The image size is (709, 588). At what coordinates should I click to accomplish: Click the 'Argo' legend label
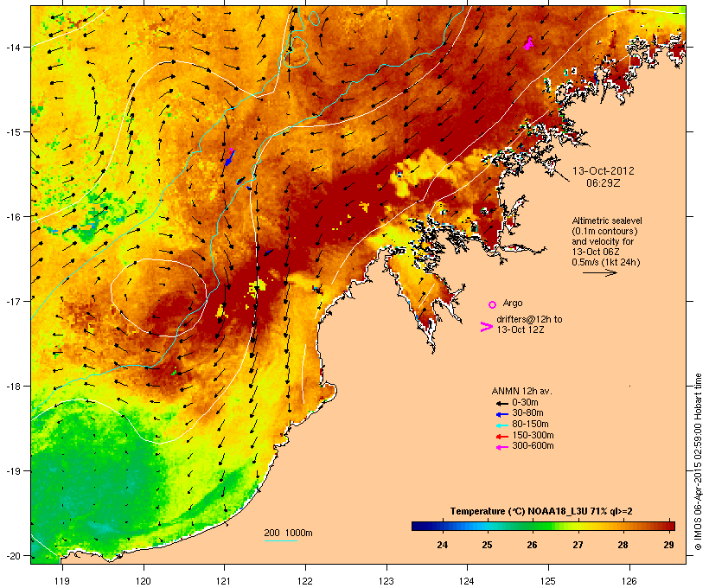coord(513,303)
